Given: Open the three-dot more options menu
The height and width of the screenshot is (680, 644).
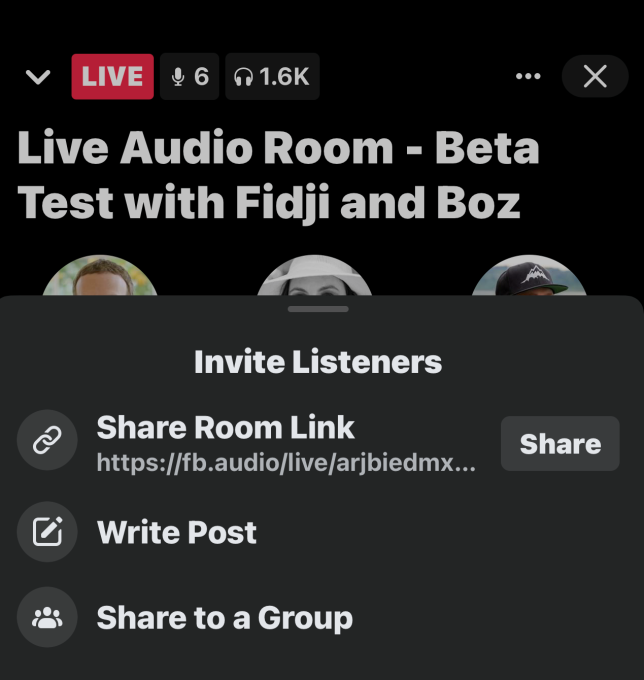Looking at the screenshot, I should [x=527, y=77].
